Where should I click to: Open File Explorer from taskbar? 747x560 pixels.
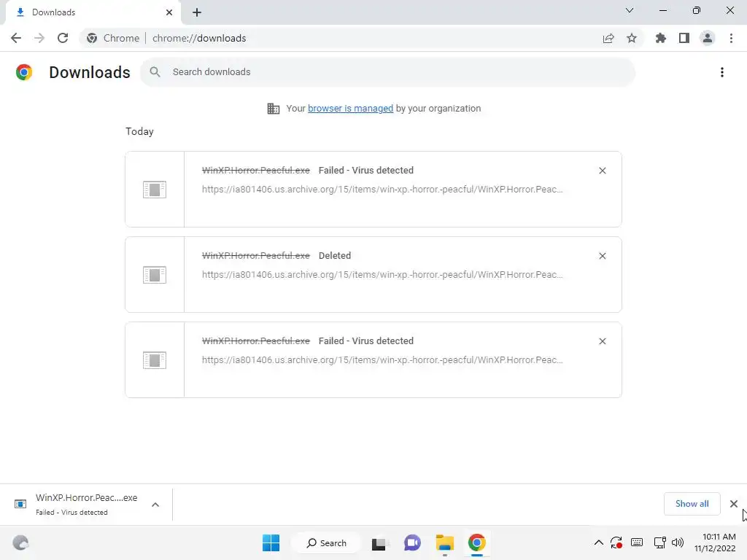[x=444, y=542]
